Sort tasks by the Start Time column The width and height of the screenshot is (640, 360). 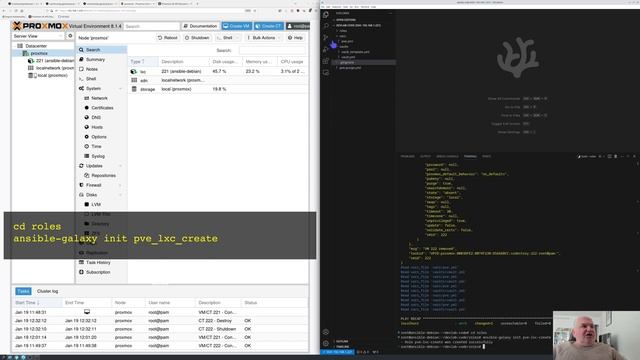tap(37, 303)
